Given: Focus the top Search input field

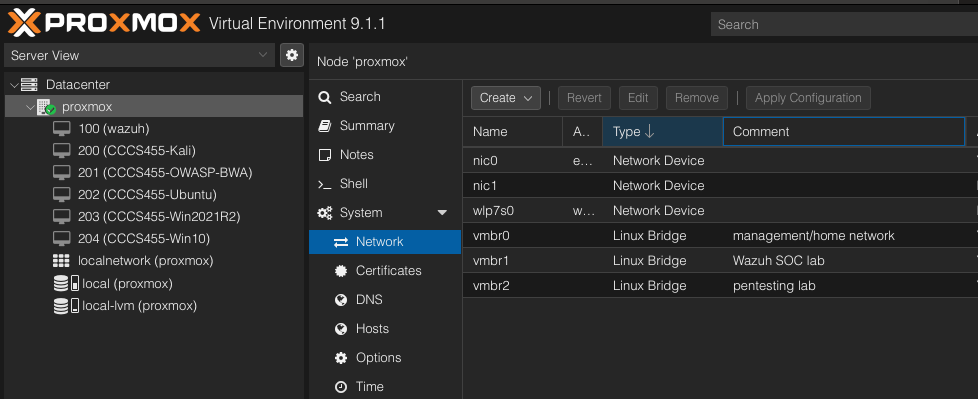Looking at the screenshot, I should pyautogui.click(x=845, y=24).
